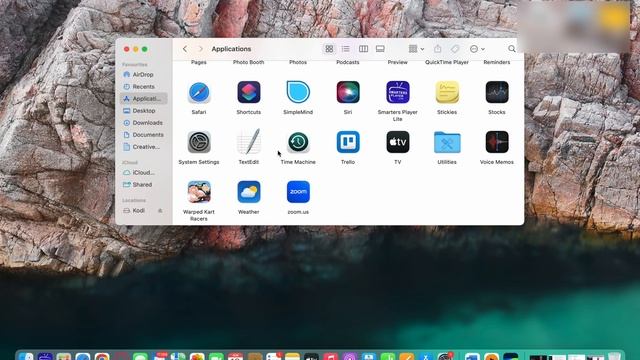The image size is (640, 360).
Task: Open the Weather app icon
Action: [249, 192]
